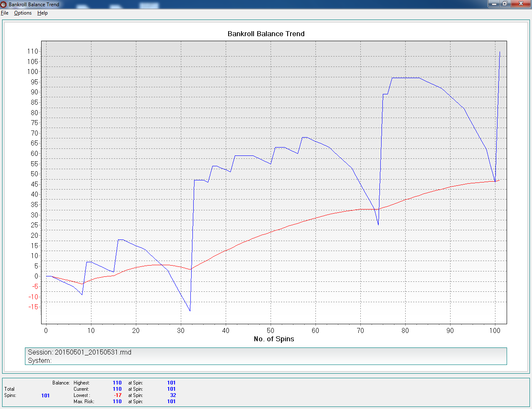Click the Lowest balance value -17
532x409 pixels.
pos(118,395)
